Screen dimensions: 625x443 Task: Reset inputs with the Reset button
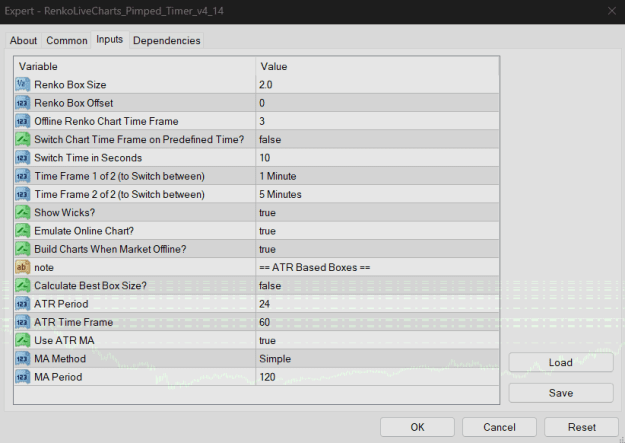pyautogui.click(x=582, y=427)
